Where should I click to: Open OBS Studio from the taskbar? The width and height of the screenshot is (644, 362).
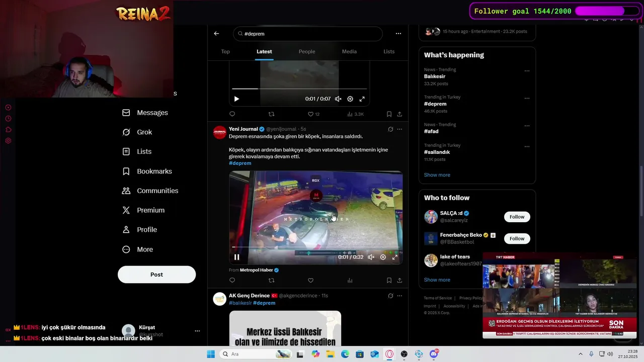coord(404,354)
